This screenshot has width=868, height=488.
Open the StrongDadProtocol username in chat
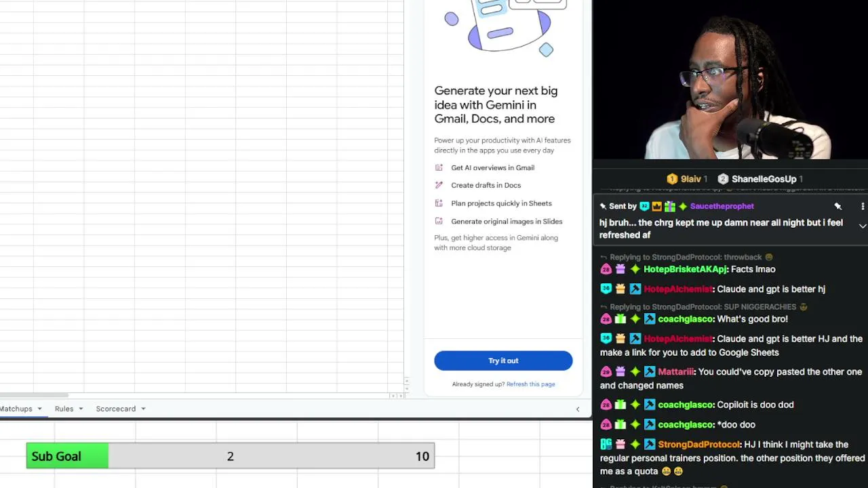[699, 445]
